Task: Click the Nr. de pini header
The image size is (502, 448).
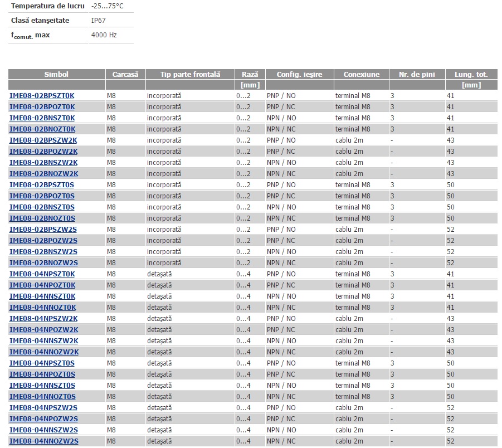Action: (x=417, y=74)
